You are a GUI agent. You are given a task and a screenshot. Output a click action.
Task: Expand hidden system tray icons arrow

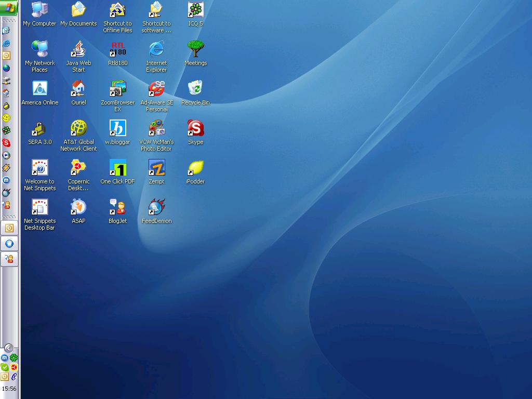pyautogui.click(x=9, y=348)
